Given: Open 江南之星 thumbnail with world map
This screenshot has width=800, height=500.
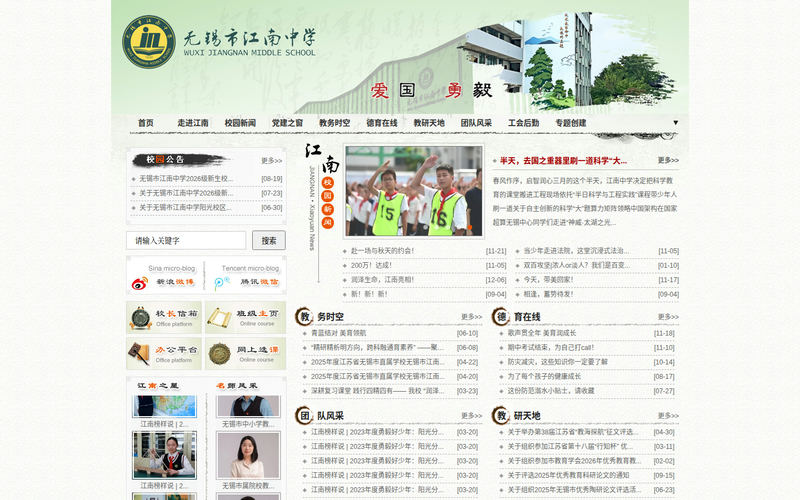Looking at the screenshot, I should 164,406.
